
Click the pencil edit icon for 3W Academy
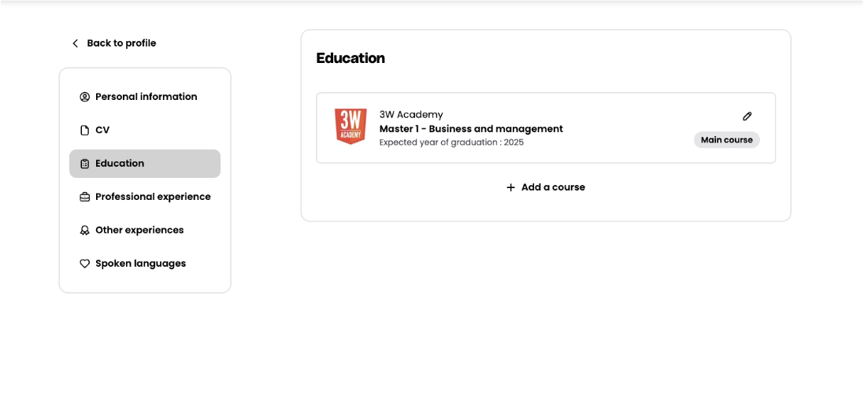tap(747, 116)
